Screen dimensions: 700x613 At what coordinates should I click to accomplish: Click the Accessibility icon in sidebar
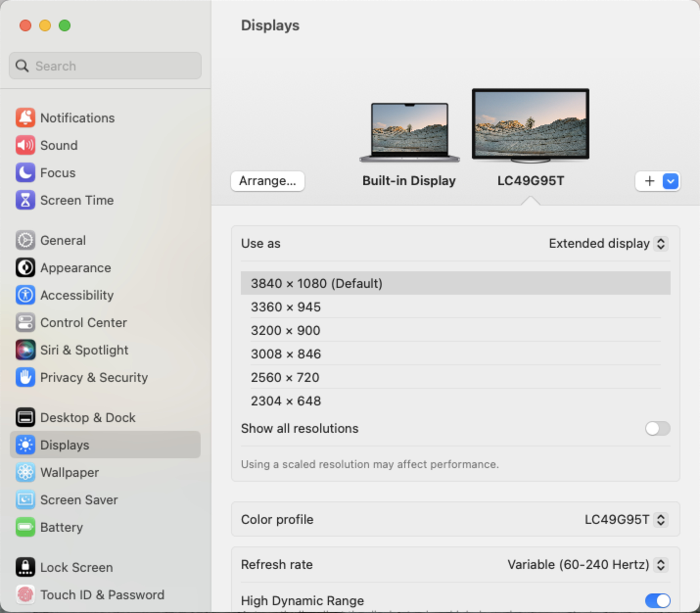[25, 295]
